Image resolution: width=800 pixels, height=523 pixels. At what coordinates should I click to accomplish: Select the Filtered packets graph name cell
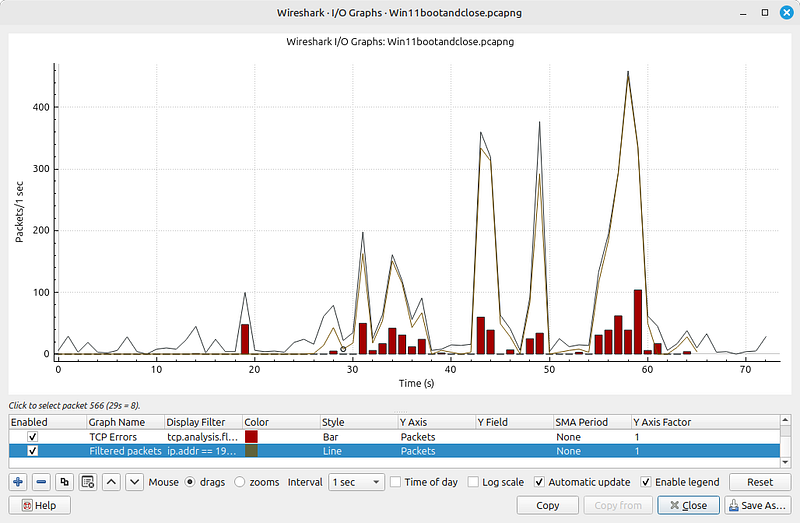pos(126,451)
